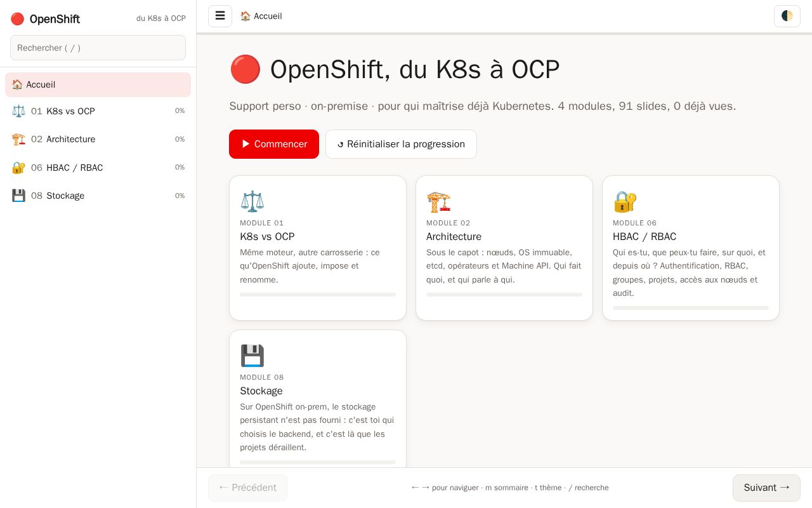The width and height of the screenshot is (812, 508).
Task: Open the K8s vs OCP module card title
Action: (x=267, y=237)
